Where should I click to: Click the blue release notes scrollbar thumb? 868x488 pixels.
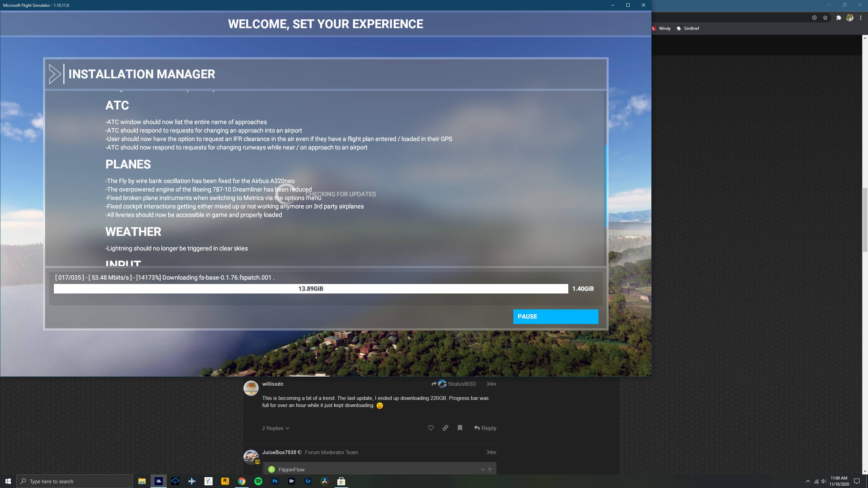tap(606, 186)
